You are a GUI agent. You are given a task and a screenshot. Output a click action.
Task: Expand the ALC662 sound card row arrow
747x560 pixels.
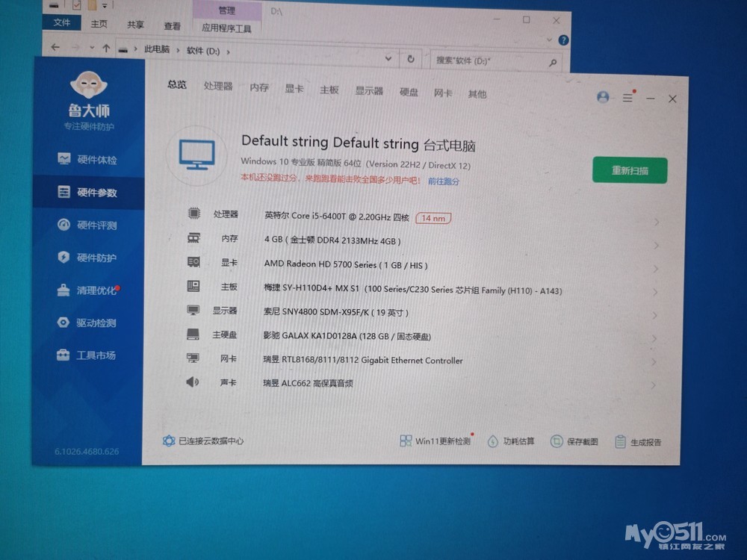[654, 385]
